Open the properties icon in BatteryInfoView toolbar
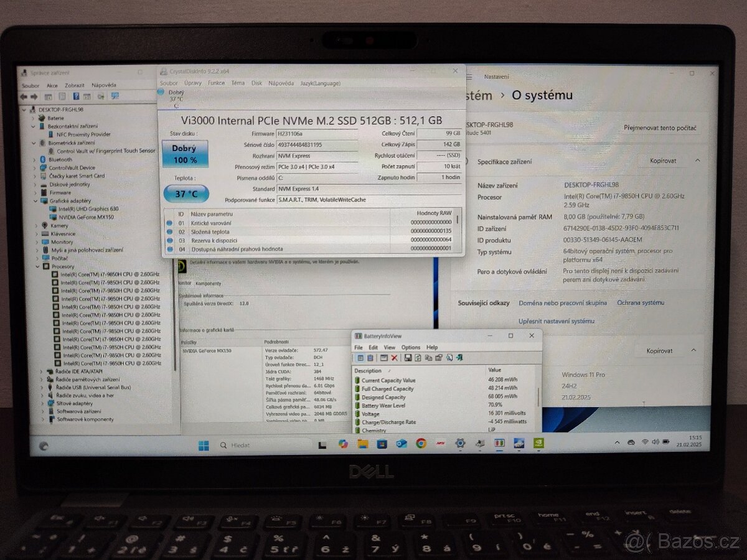Image resolution: width=747 pixels, height=560 pixels. pos(439,358)
